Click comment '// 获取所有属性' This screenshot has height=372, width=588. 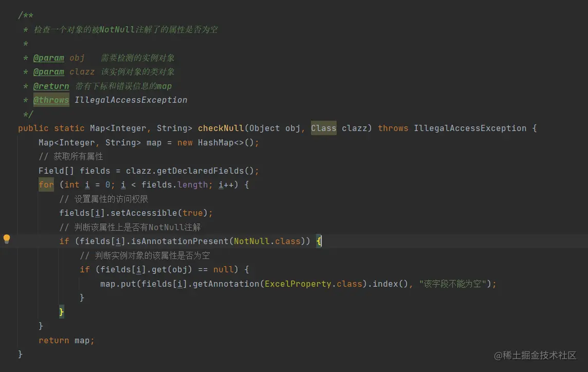click(x=71, y=156)
